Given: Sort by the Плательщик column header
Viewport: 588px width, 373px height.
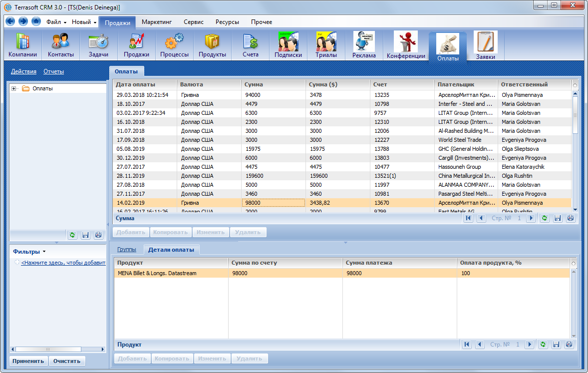Looking at the screenshot, I should coord(466,84).
